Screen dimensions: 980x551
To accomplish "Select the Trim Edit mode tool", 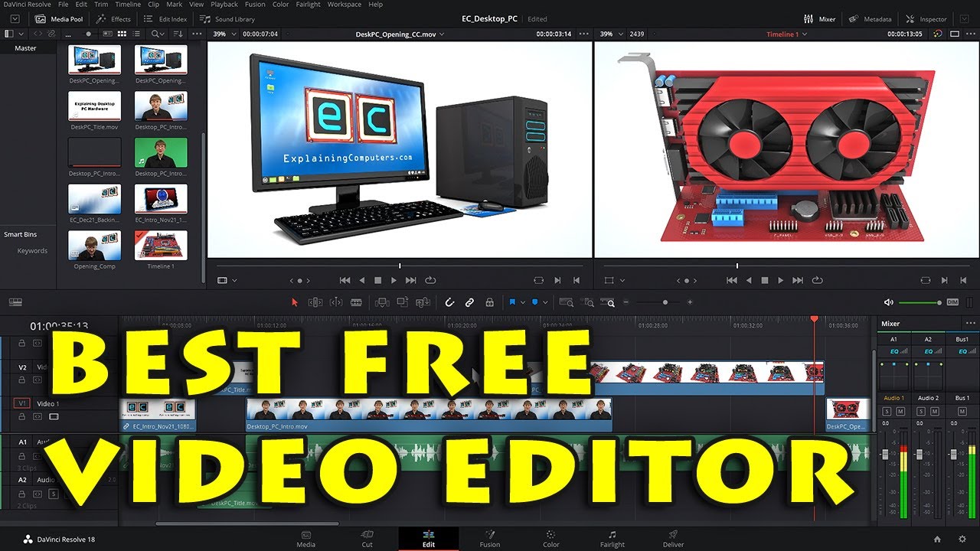I will pos(315,302).
